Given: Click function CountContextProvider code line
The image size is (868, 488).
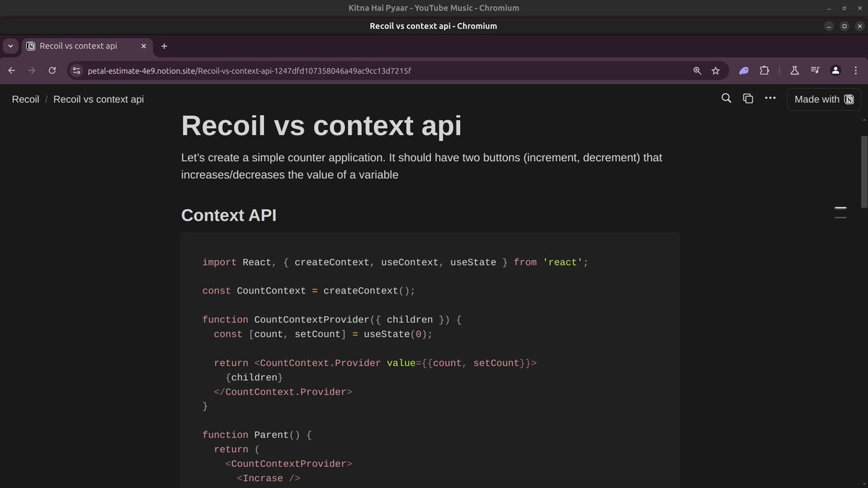Looking at the screenshot, I should pos(332,320).
